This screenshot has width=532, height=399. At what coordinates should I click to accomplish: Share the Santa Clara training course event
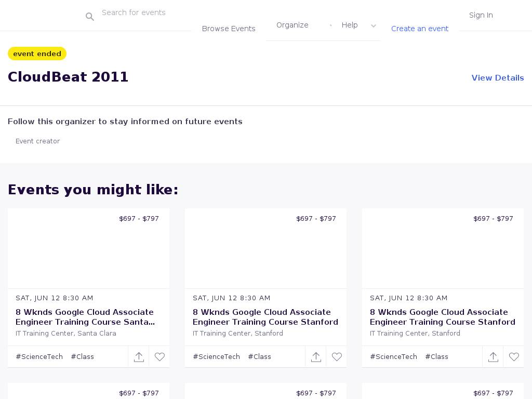(139, 357)
